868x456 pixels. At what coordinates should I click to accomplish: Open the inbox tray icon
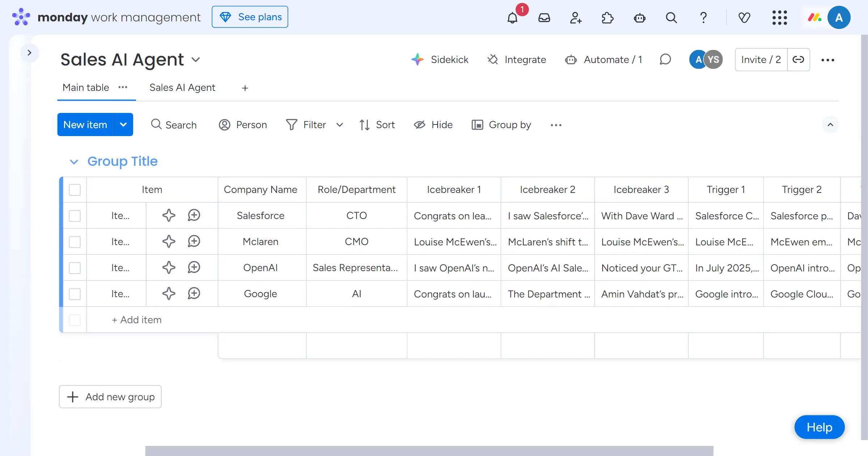[544, 17]
